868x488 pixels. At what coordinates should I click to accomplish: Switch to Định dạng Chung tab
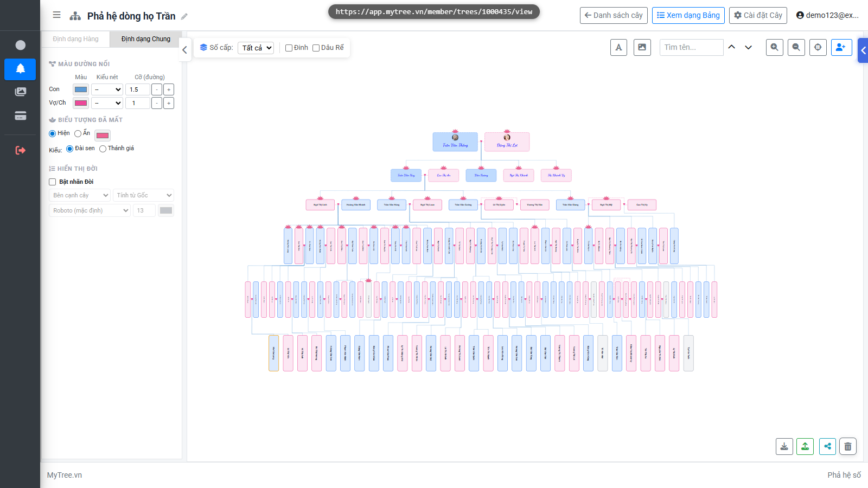click(146, 39)
